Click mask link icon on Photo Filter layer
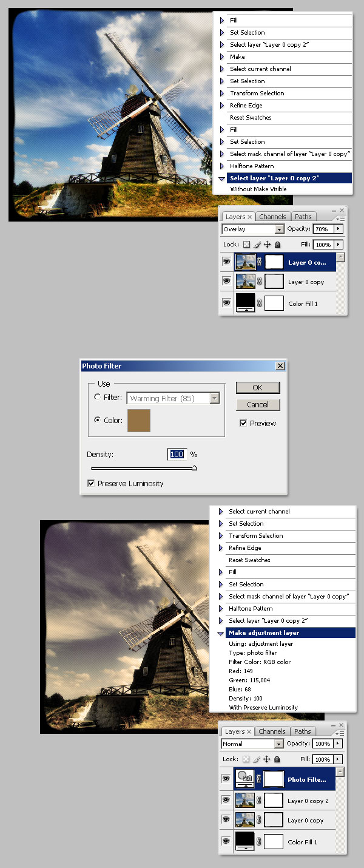The image size is (364, 868). (260, 779)
